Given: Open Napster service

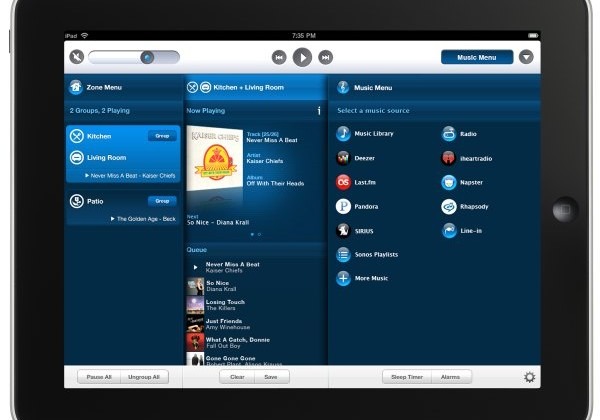Looking at the screenshot, I should [462, 182].
